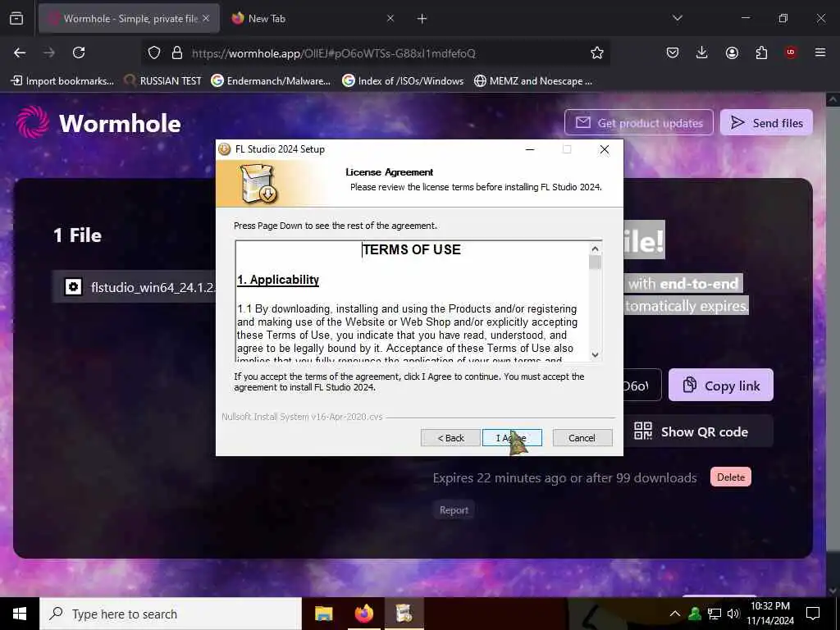Open Firefox downloads panel
Image resolution: width=840 pixels, height=630 pixels.
(x=702, y=52)
